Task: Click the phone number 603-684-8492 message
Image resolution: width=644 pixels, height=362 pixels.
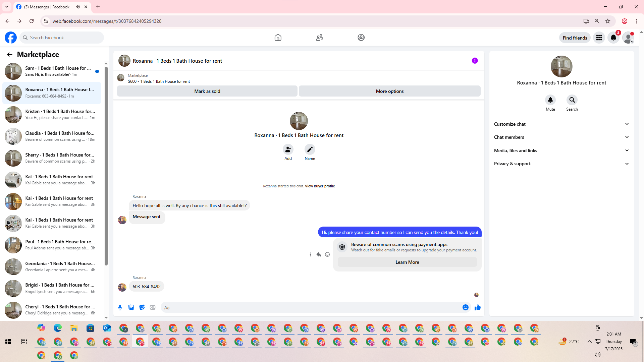Action: click(147, 287)
